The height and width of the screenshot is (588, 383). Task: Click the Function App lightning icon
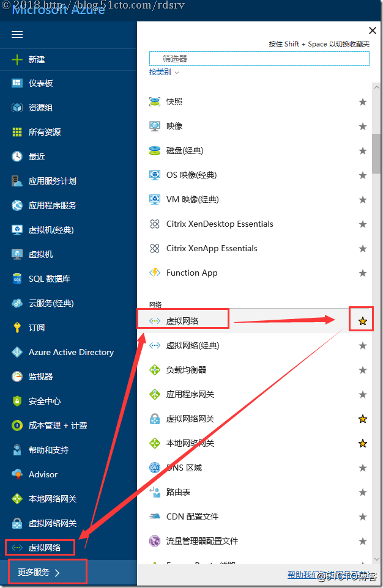pyautogui.click(x=155, y=273)
